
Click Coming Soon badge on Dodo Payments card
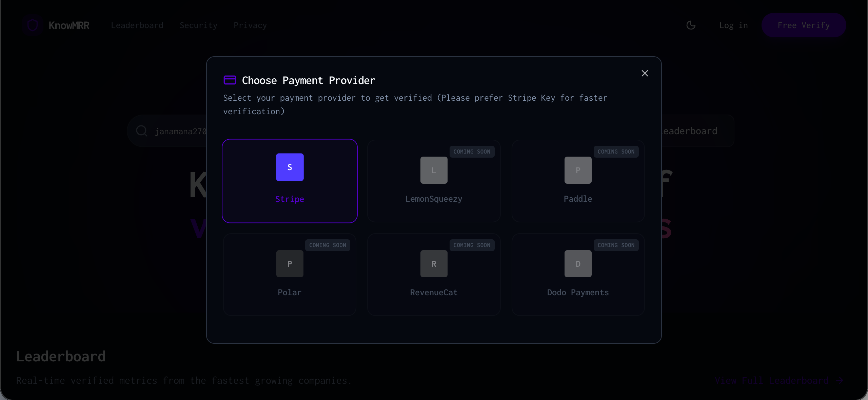tap(616, 245)
